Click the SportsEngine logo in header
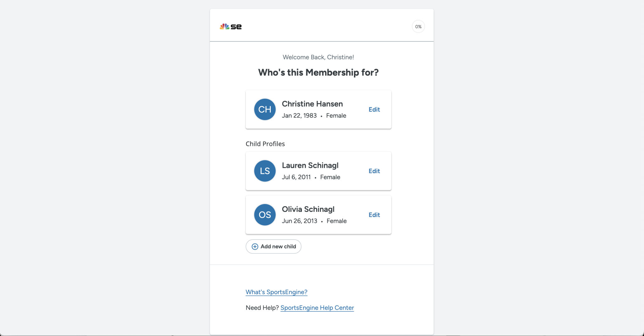644x336 pixels. (230, 27)
